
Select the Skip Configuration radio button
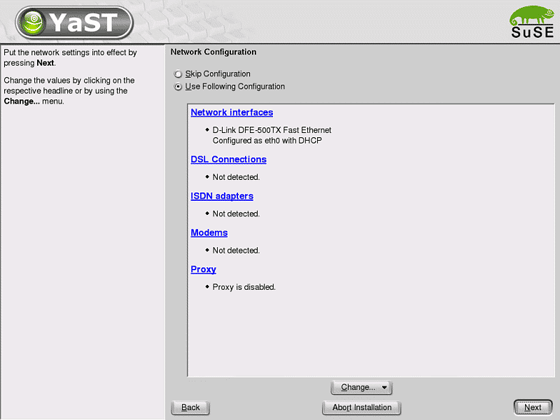pos(178,74)
